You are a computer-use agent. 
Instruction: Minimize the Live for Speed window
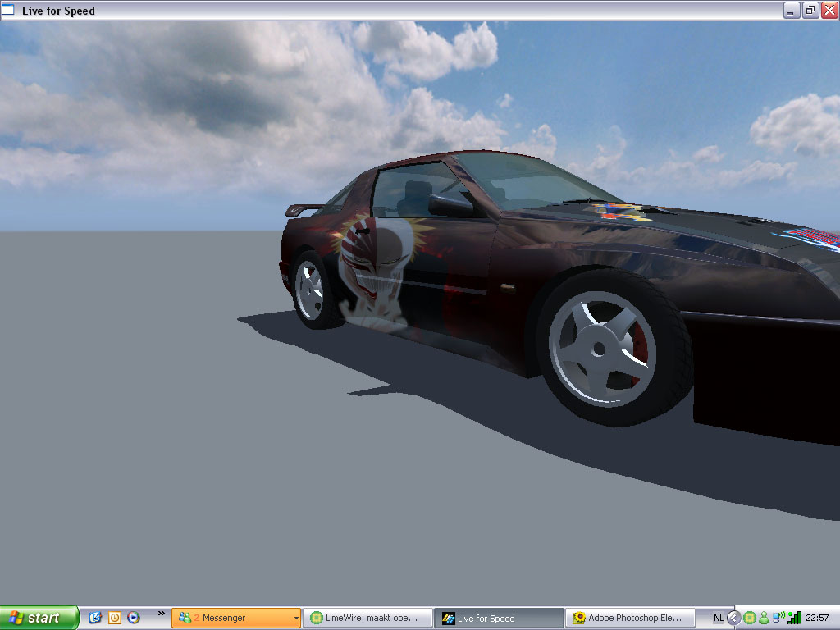click(x=792, y=10)
